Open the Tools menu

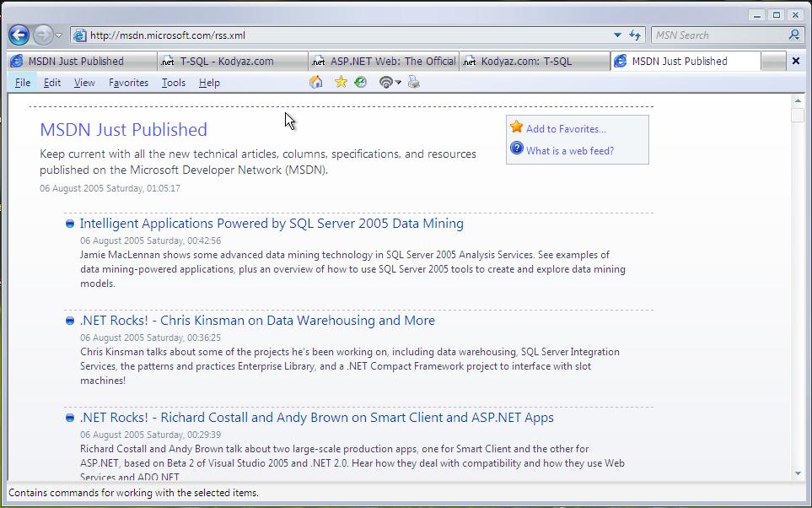[174, 83]
